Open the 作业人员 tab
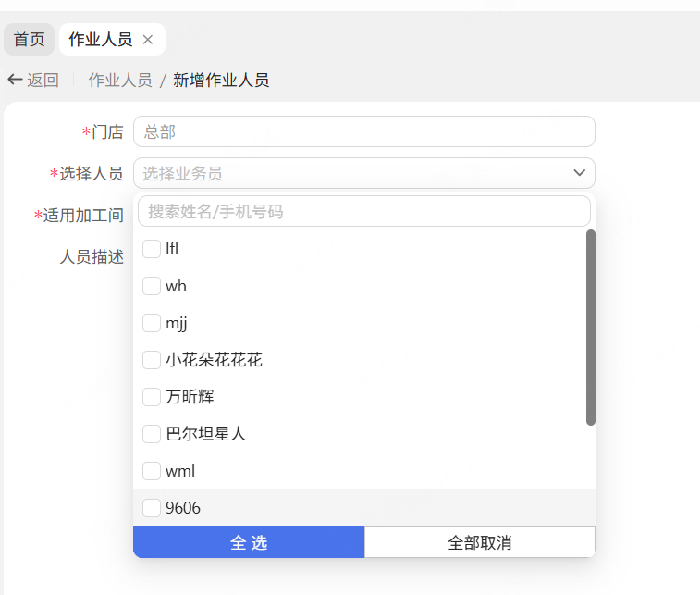Image resolution: width=700 pixels, height=595 pixels. [100, 40]
